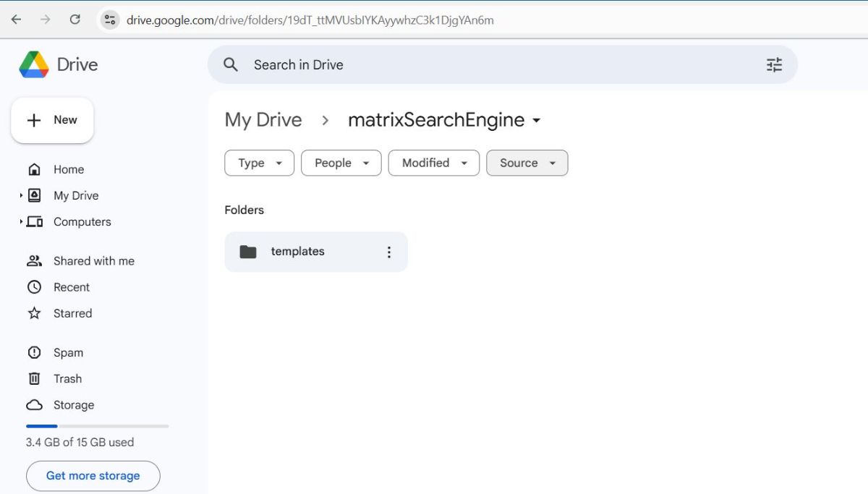Click the storage usage progress bar
868x494 pixels.
(97, 426)
